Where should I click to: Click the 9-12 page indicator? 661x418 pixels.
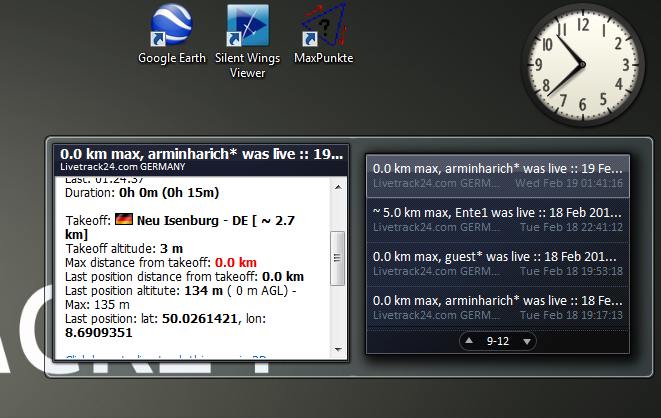click(x=498, y=342)
